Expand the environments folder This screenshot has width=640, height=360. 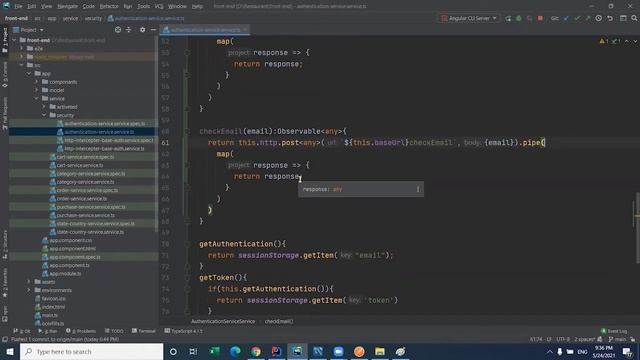pyautogui.click(x=29, y=290)
